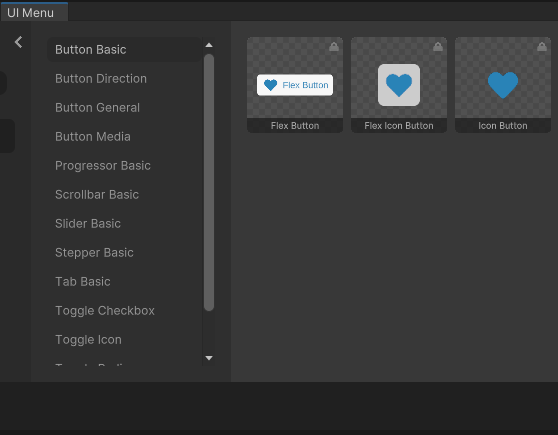This screenshot has height=435, width=558.
Task: Click the scroll down arrow of category list
Action: (209, 358)
